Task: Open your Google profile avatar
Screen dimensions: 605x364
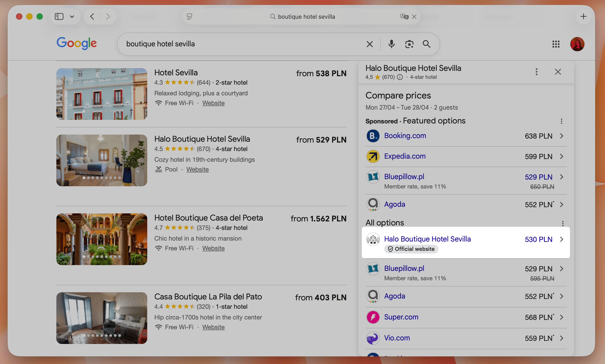Action: (577, 44)
